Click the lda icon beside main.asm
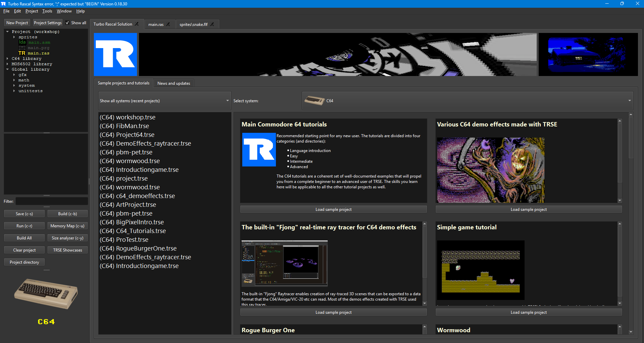 [x=22, y=42]
